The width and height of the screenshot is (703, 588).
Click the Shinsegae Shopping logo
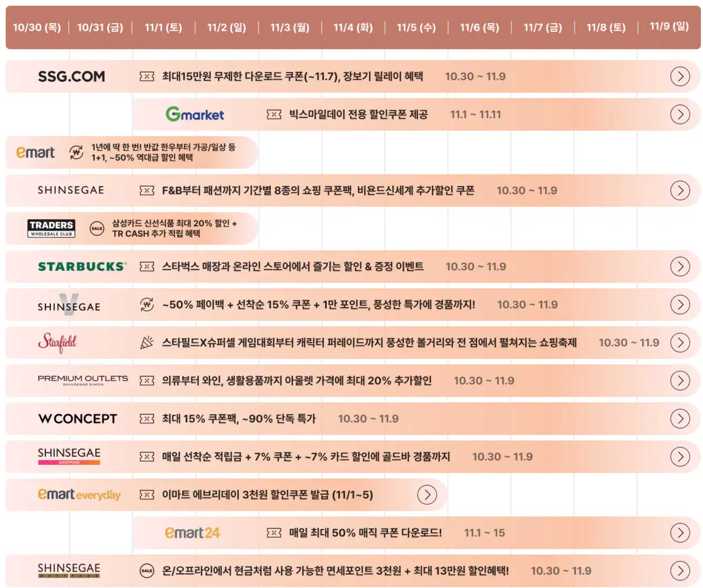pos(69,456)
